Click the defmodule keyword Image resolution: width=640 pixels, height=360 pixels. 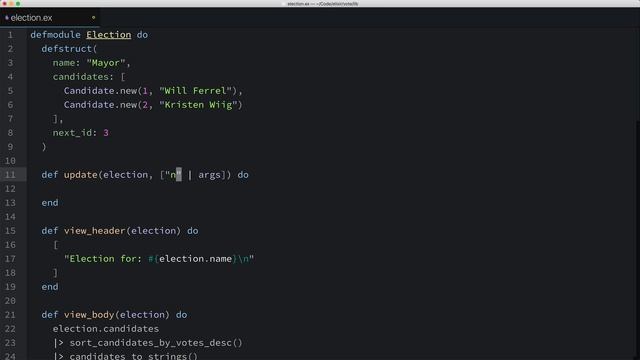point(55,35)
